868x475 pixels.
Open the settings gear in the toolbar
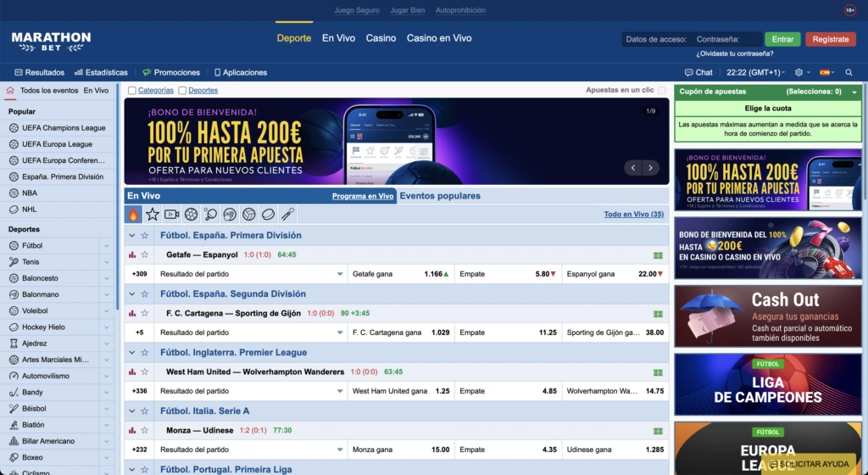point(798,73)
